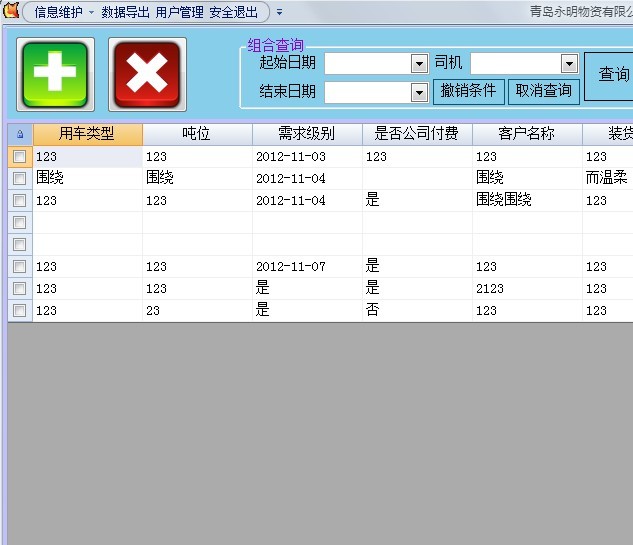The height and width of the screenshot is (545, 633).
Task: Click the red X delete-record button
Action: [147, 74]
